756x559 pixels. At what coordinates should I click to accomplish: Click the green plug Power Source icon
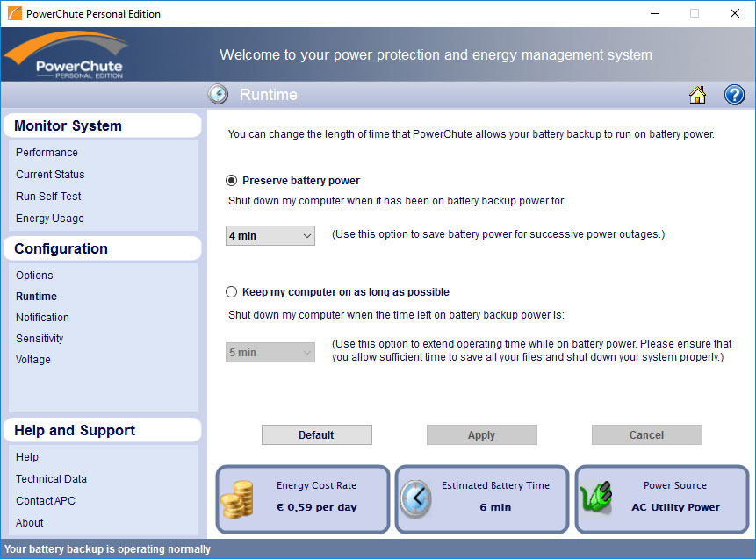pos(596,498)
